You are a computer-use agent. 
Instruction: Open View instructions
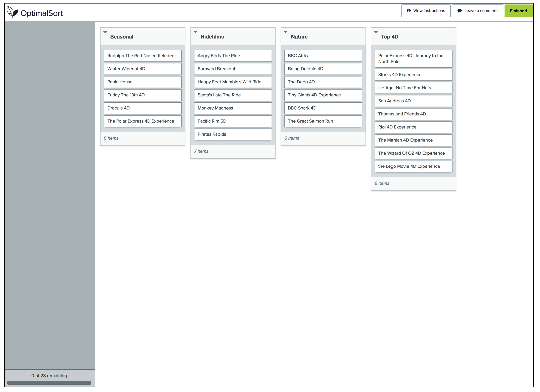[426, 11]
